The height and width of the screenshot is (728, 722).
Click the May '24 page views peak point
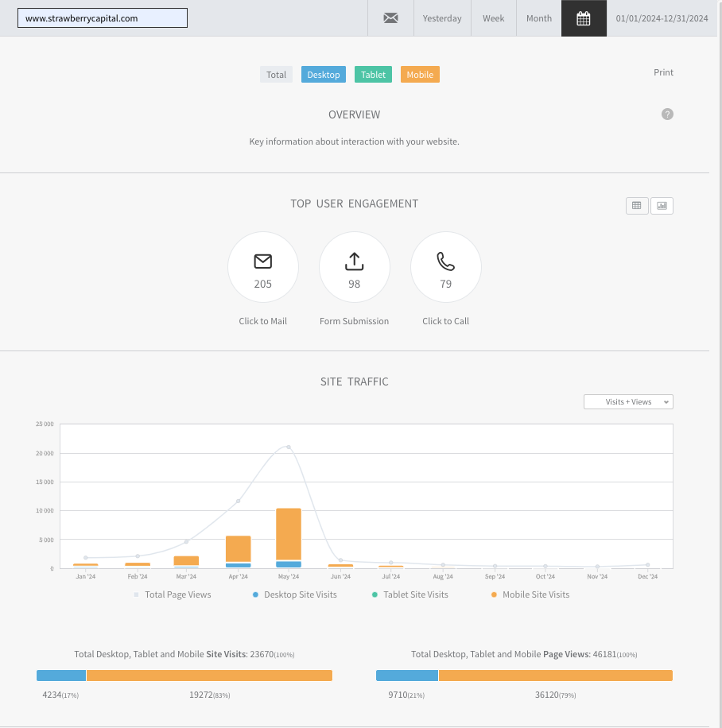tap(289, 447)
